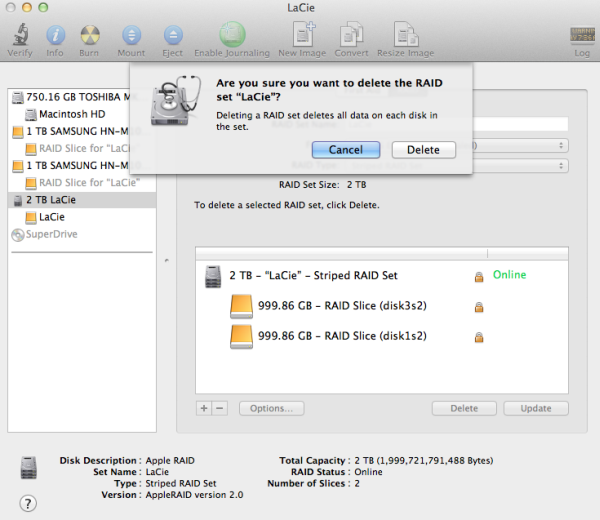Select the RAID Slice (disk3s2) row
The image size is (600, 520).
[x=382, y=306]
